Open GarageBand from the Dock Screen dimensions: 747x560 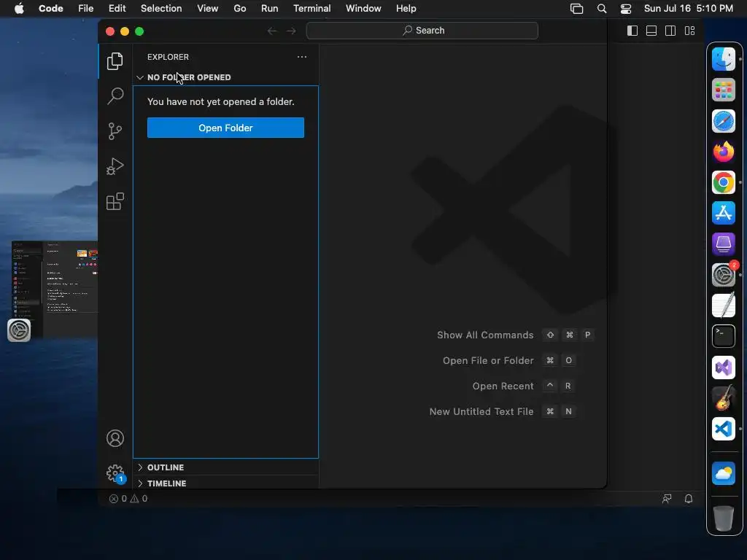point(723,398)
